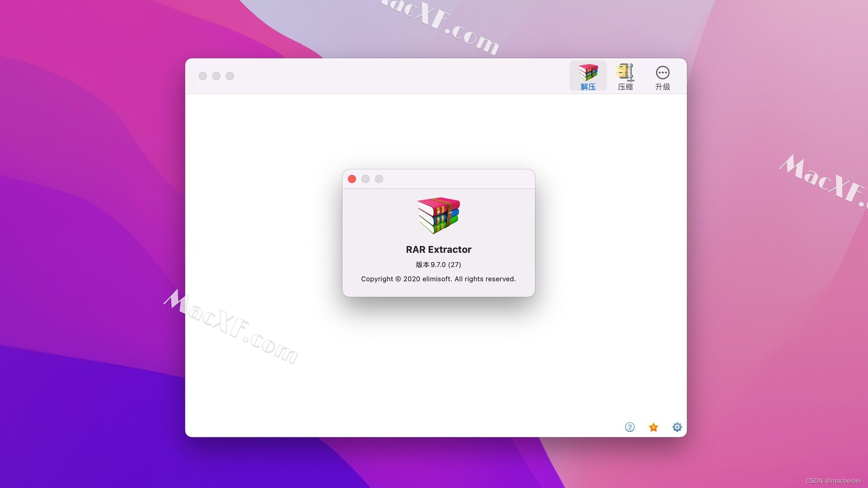The height and width of the screenshot is (488, 868).
Task: Open help with the question mark icon
Action: click(630, 427)
